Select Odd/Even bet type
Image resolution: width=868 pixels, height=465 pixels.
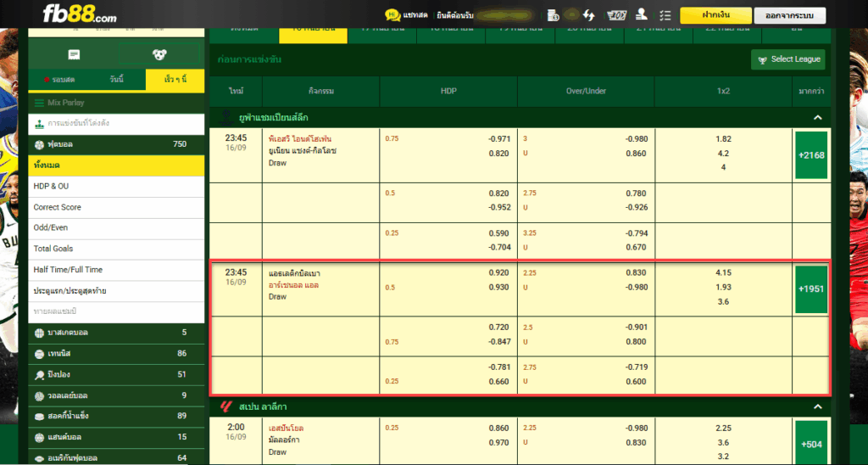(116, 227)
